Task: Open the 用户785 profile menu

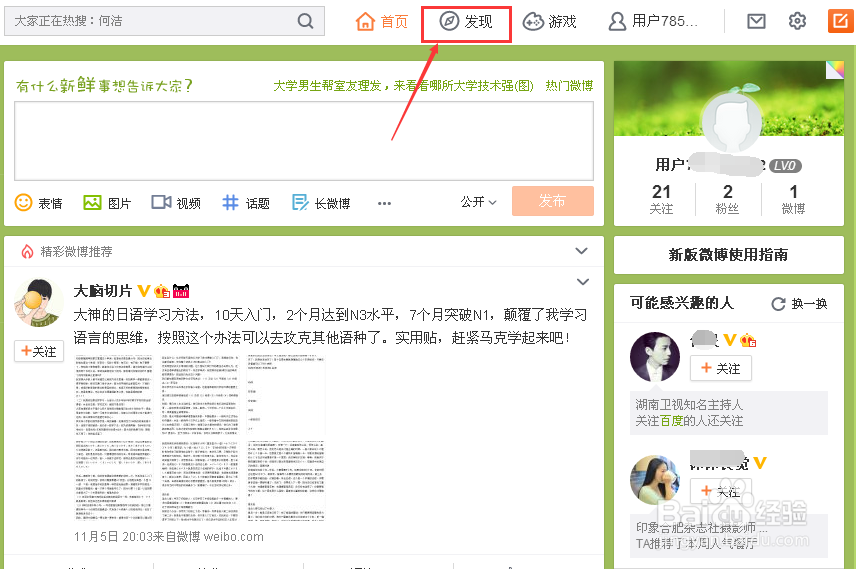Action: click(x=653, y=21)
